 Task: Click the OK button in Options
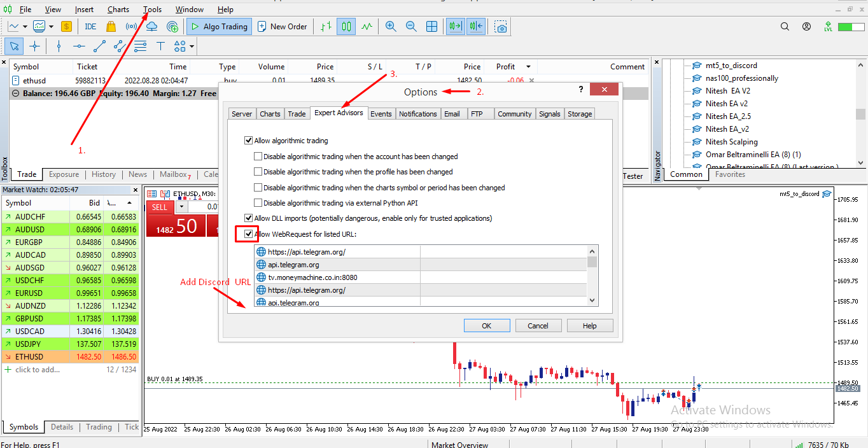click(487, 326)
